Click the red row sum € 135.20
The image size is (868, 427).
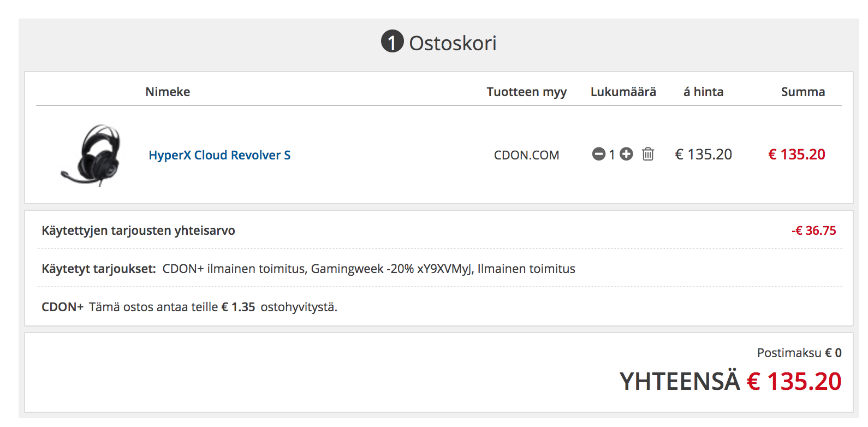point(796,155)
